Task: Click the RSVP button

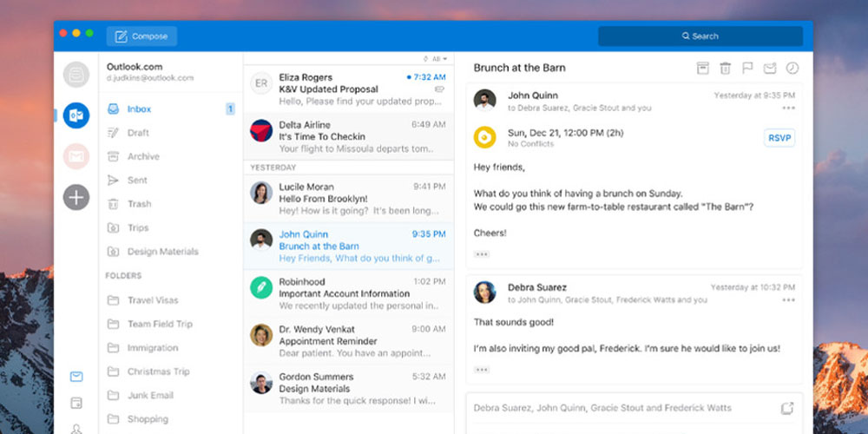Action: tap(779, 138)
